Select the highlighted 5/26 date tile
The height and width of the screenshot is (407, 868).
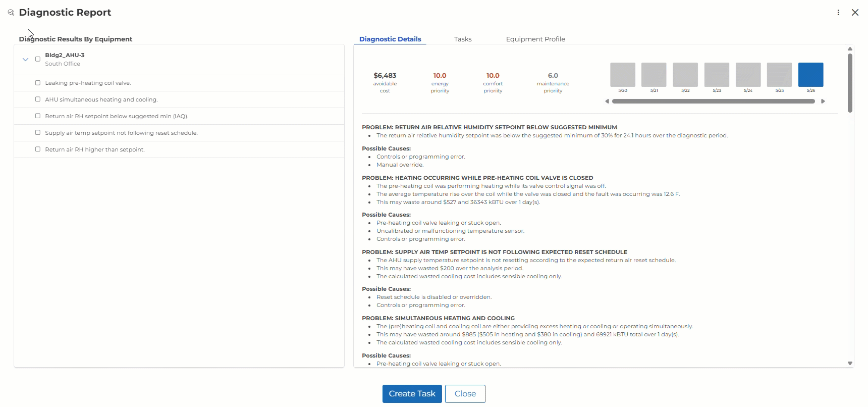811,75
